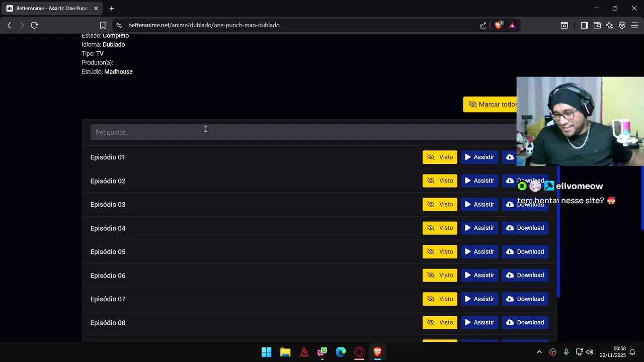Watch Episódio 06 with Assistir
The height and width of the screenshot is (362, 644).
[x=479, y=276]
